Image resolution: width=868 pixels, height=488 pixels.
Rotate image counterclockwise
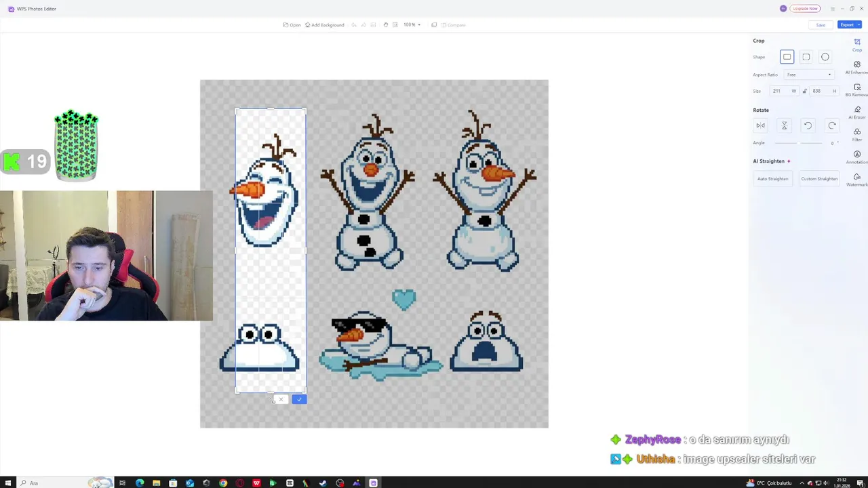(x=808, y=125)
